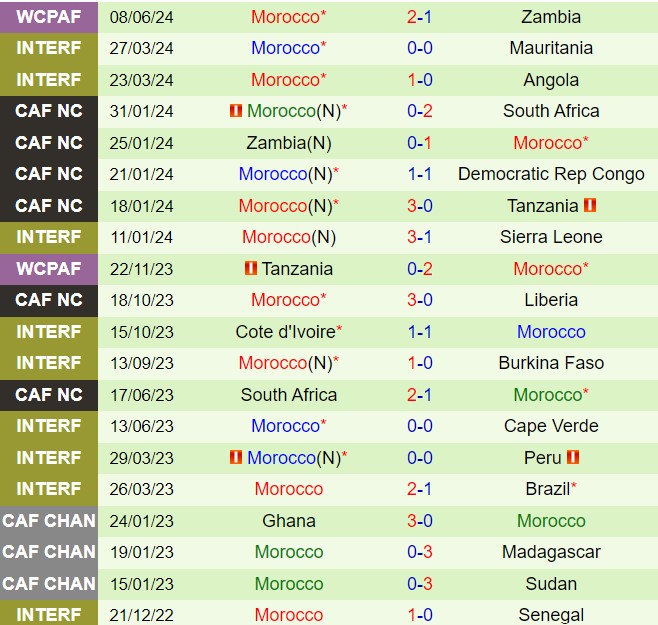Screen dimensions: 658x625
Task: Click red card icon beside Morocco on 29/03/23
Action: (x=236, y=458)
